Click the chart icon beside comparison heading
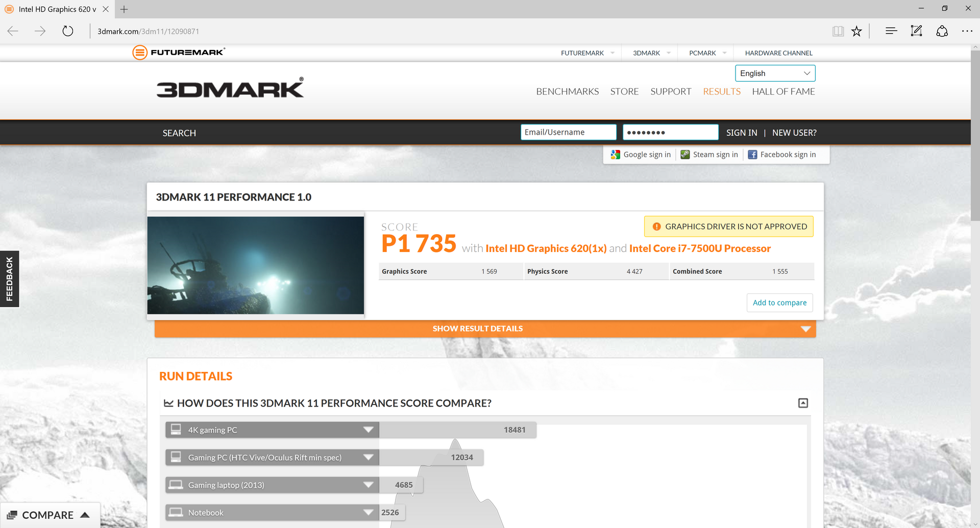This screenshot has width=980, height=528. (x=168, y=403)
